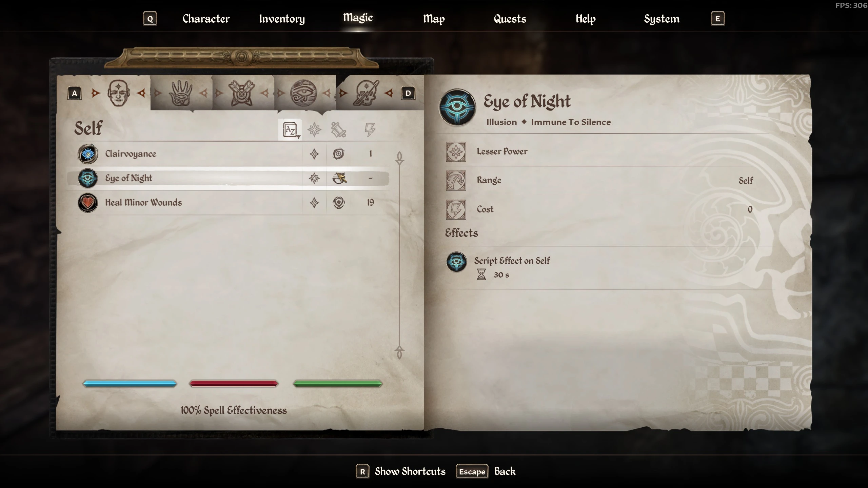This screenshot has height=488, width=868.
Task: Open the Self spells face tab
Action: [x=118, y=93]
